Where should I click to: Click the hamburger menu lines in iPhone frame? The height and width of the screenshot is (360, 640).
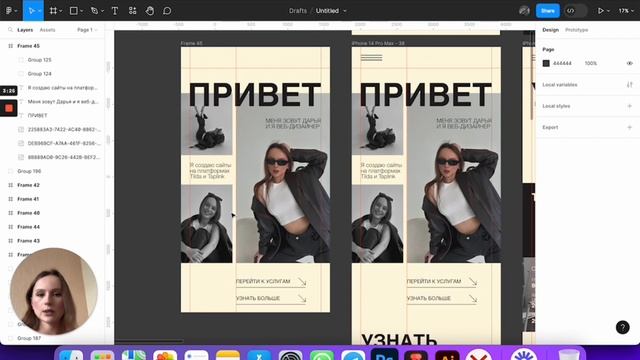[371, 58]
